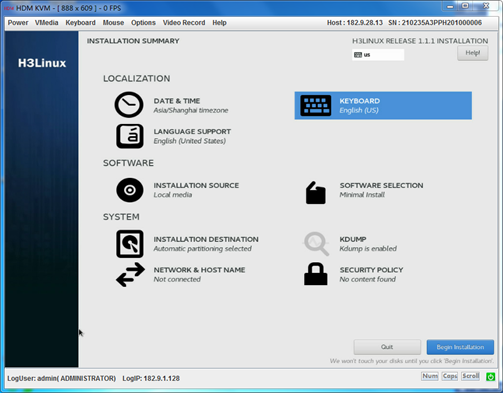
Task: Click the HDM KVM title bar logo
Action: (9, 8)
